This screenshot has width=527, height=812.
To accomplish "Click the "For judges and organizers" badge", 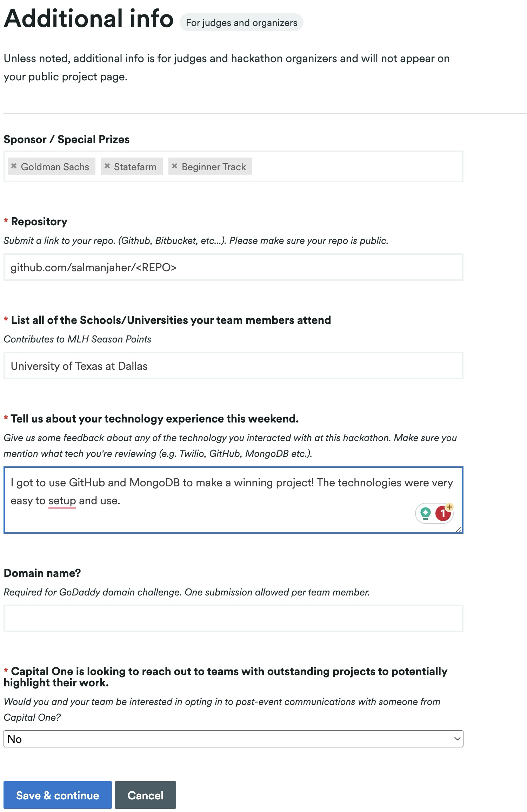I will (x=241, y=23).
